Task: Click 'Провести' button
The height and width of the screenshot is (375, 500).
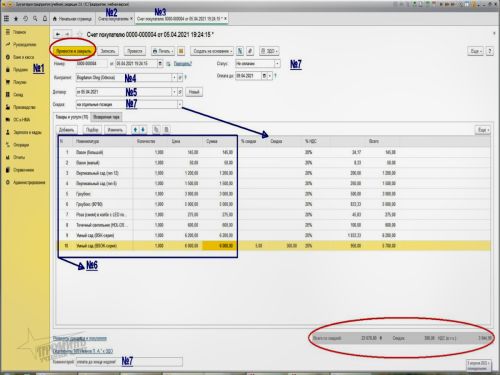Action: [135, 51]
